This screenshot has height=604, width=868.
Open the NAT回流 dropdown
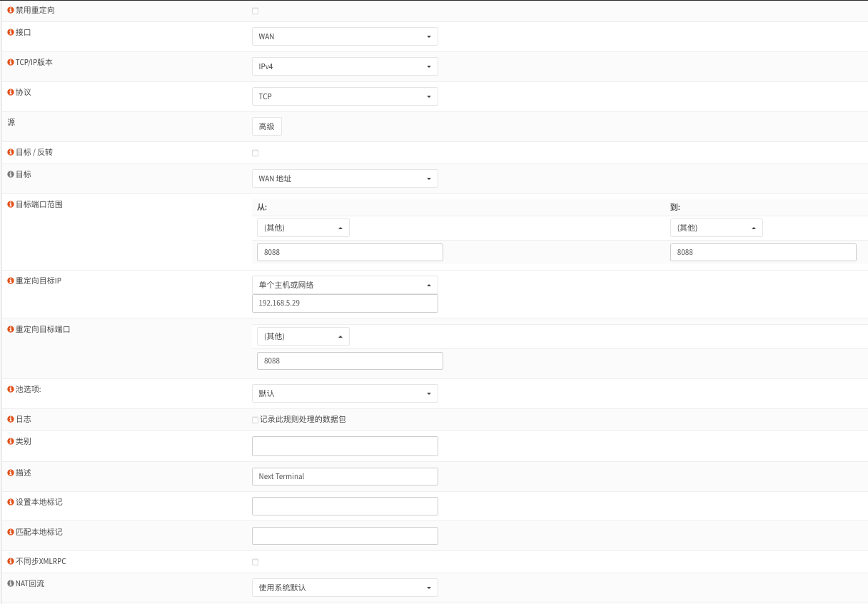(x=345, y=588)
